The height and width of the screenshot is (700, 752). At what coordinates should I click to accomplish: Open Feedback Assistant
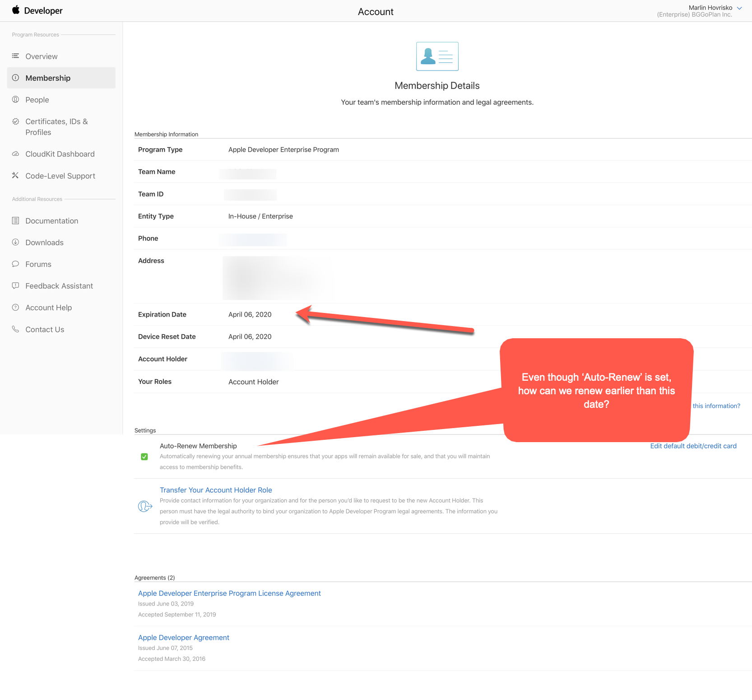[59, 285]
